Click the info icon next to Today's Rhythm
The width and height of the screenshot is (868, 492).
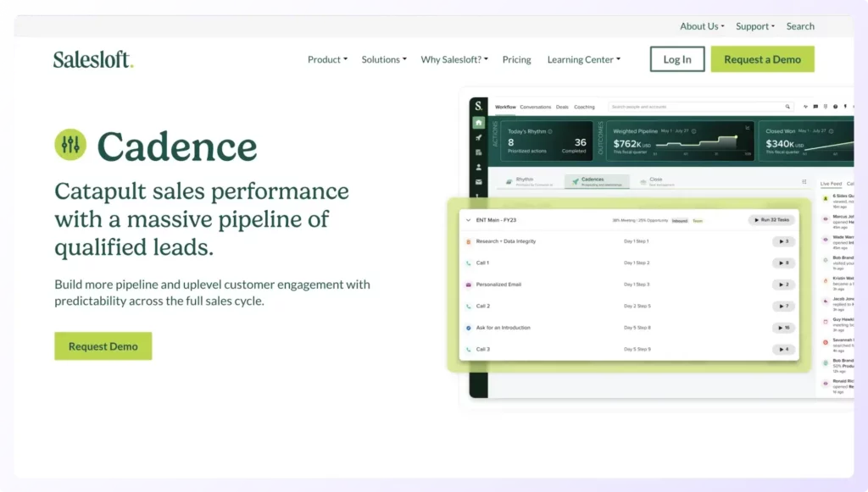[x=549, y=131]
